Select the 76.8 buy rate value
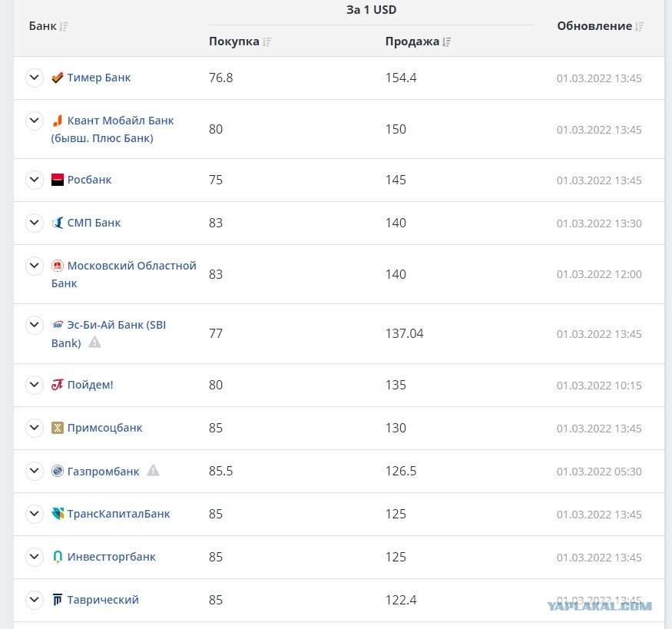The image size is (672, 629). (x=220, y=78)
